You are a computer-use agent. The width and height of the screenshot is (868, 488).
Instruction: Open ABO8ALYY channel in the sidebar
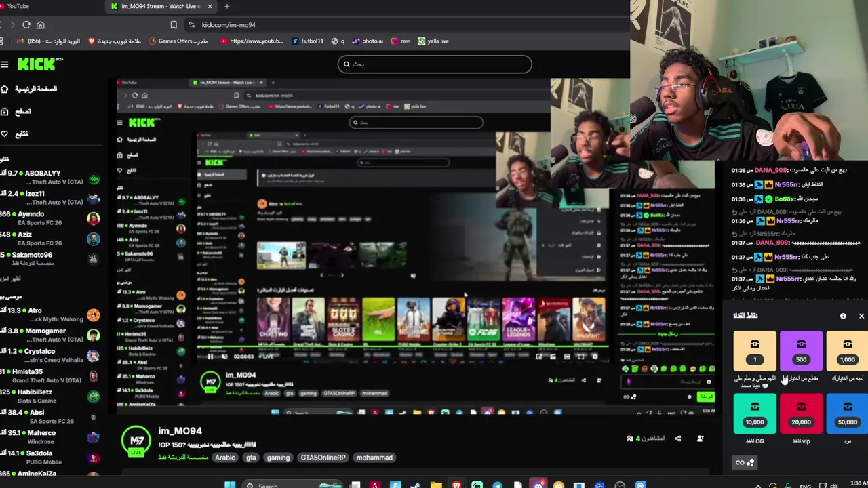50,178
